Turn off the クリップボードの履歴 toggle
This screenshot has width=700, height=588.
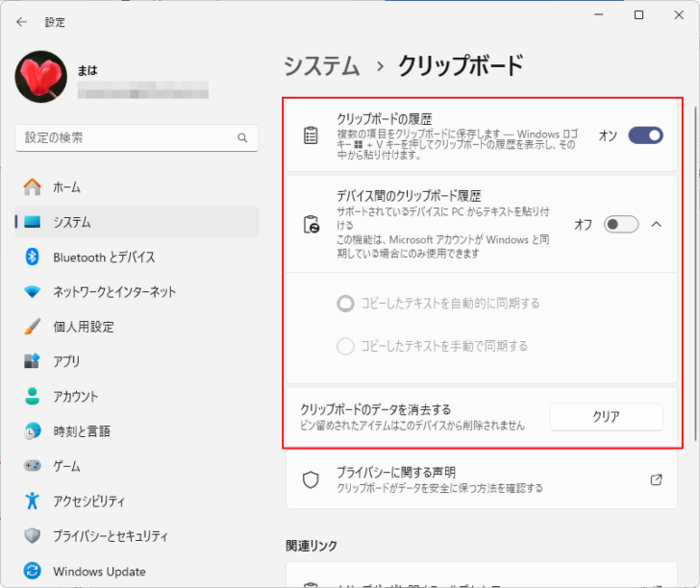tap(645, 135)
